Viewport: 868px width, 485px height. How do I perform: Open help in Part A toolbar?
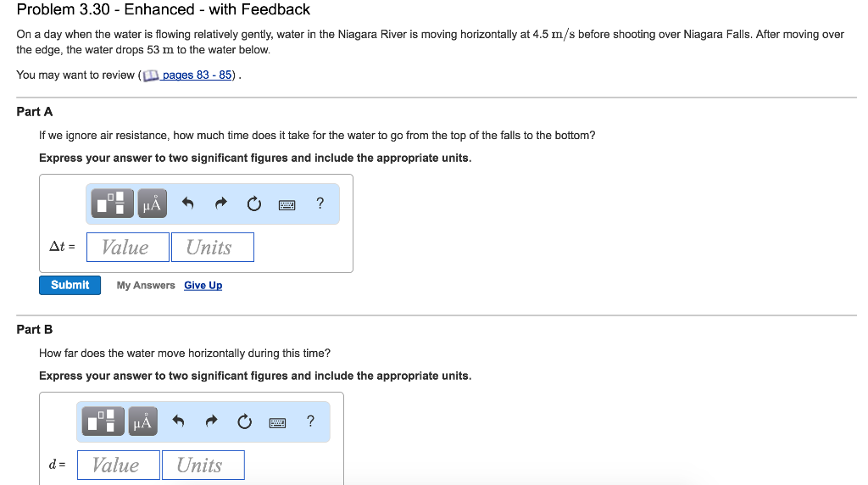pos(320,203)
